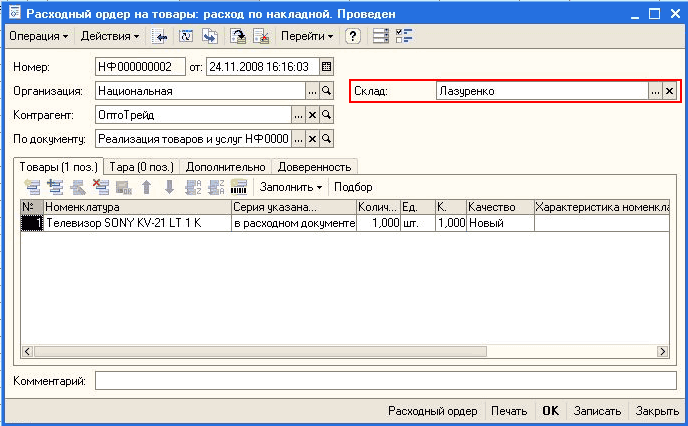Open the Операция dropdown menu
Image resolution: width=688 pixels, height=426 pixels.
point(39,36)
